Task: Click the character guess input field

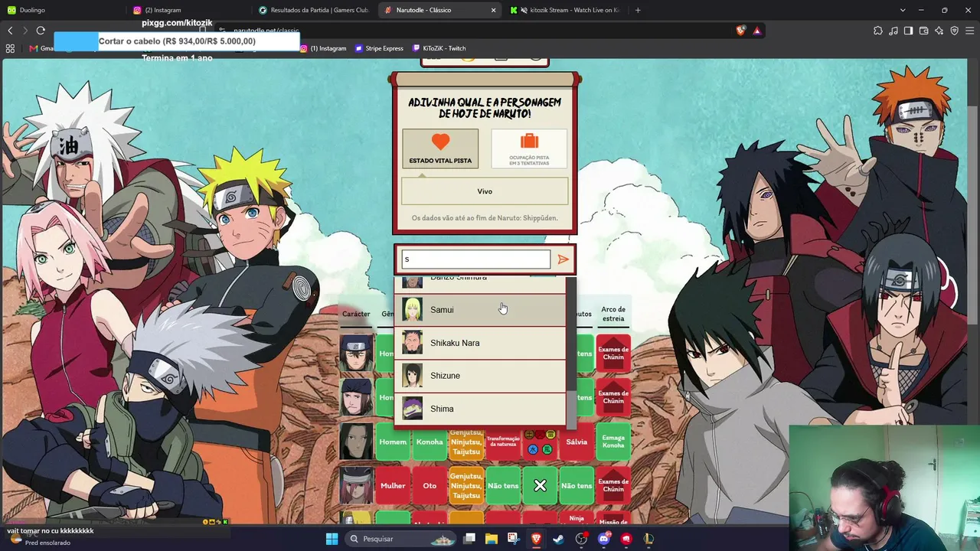Action: pyautogui.click(x=475, y=259)
